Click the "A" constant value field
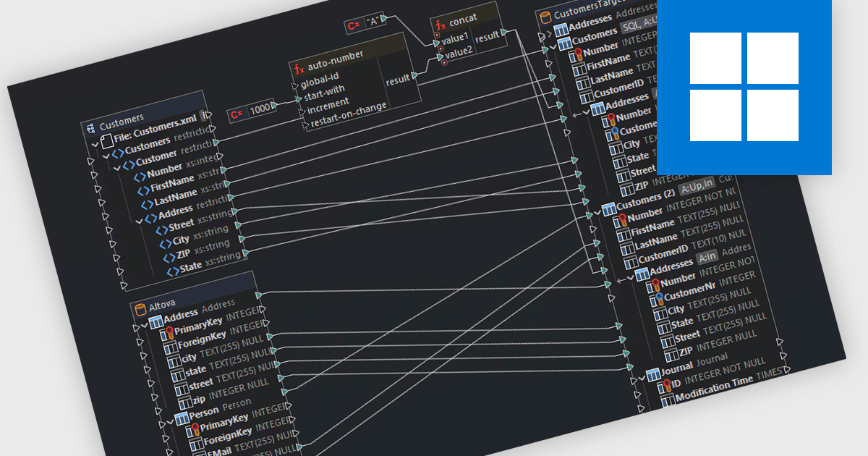The image size is (868, 456). pos(373,20)
